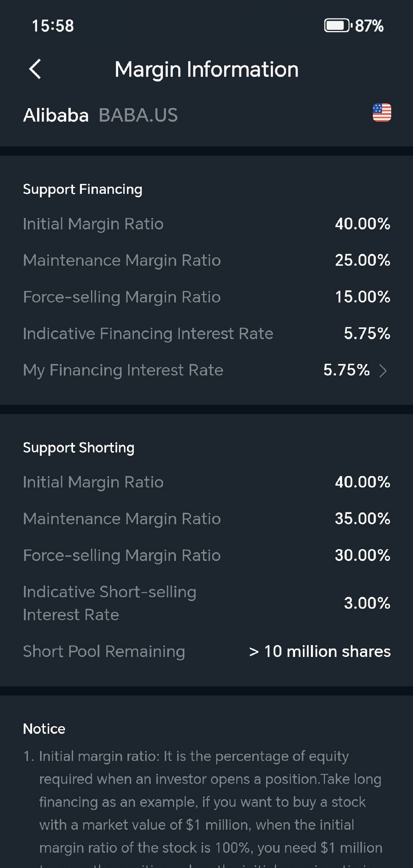
Task: Tap the battery status icon
Action: (337, 26)
